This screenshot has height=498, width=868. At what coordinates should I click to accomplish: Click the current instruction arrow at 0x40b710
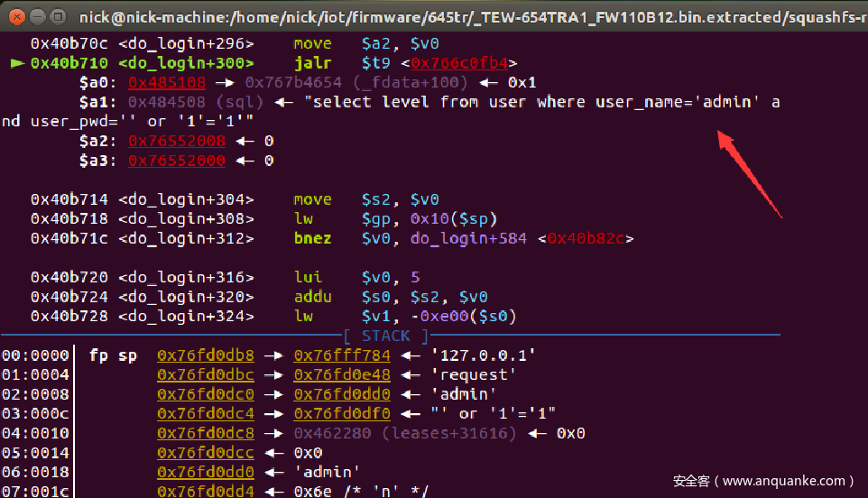pos(17,63)
